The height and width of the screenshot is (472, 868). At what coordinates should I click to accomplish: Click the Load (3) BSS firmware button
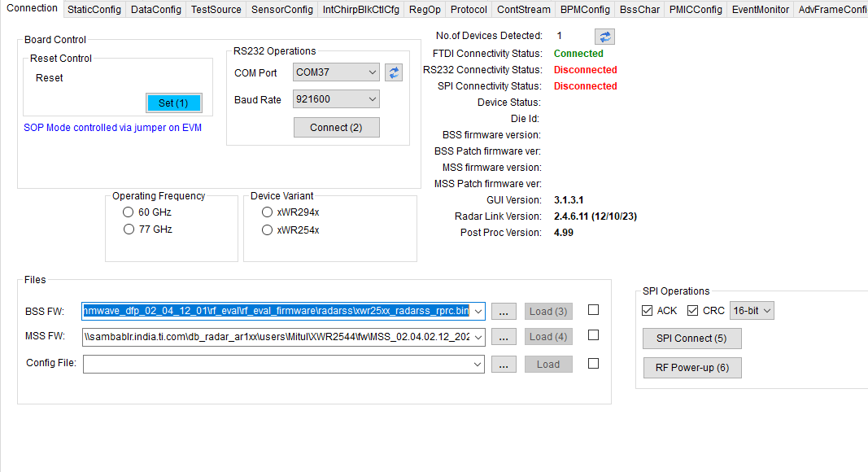point(548,312)
